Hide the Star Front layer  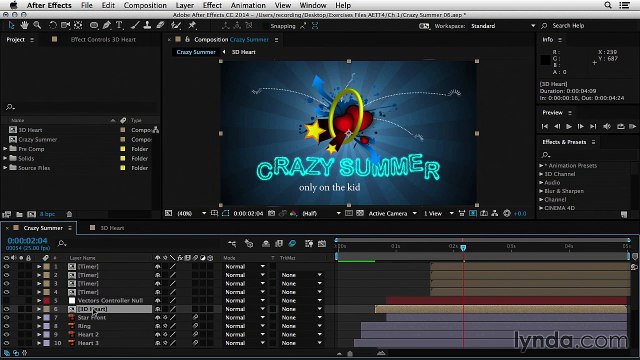pyautogui.click(x=7, y=318)
